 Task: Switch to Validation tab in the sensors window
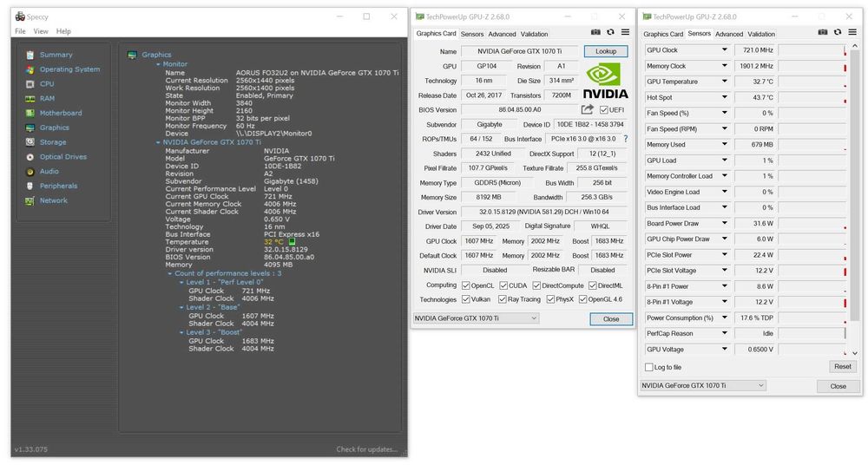(x=761, y=34)
